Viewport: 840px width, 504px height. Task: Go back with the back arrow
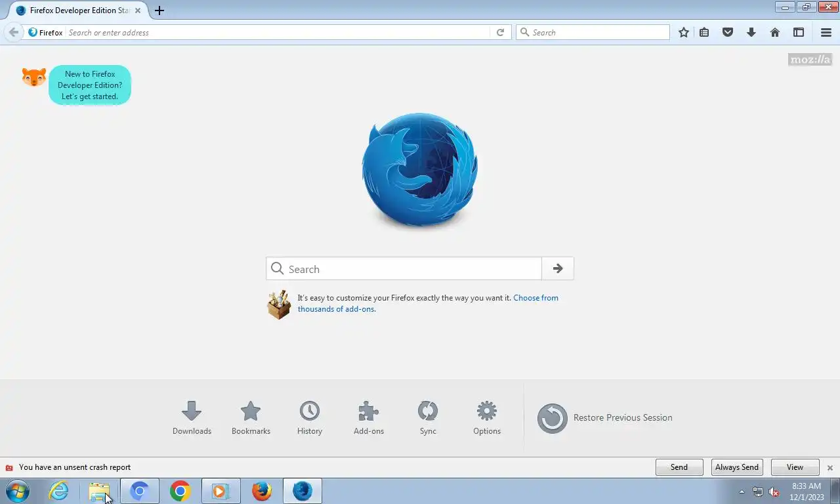(x=14, y=32)
